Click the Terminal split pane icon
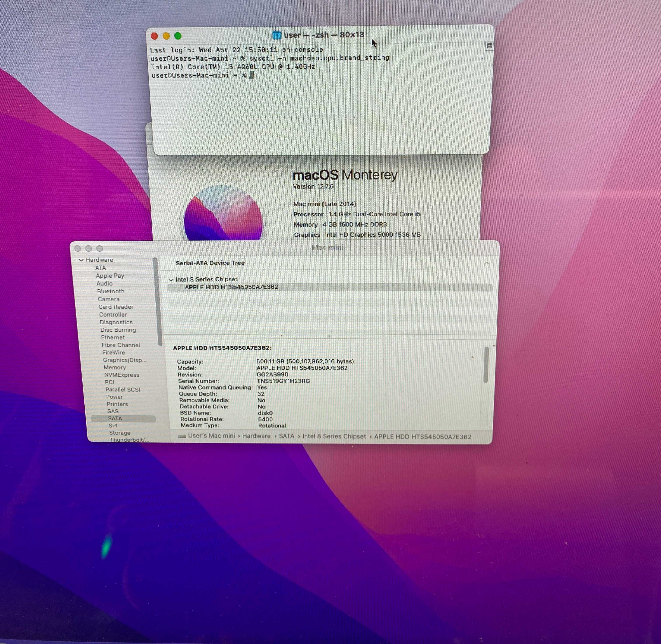 click(489, 46)
